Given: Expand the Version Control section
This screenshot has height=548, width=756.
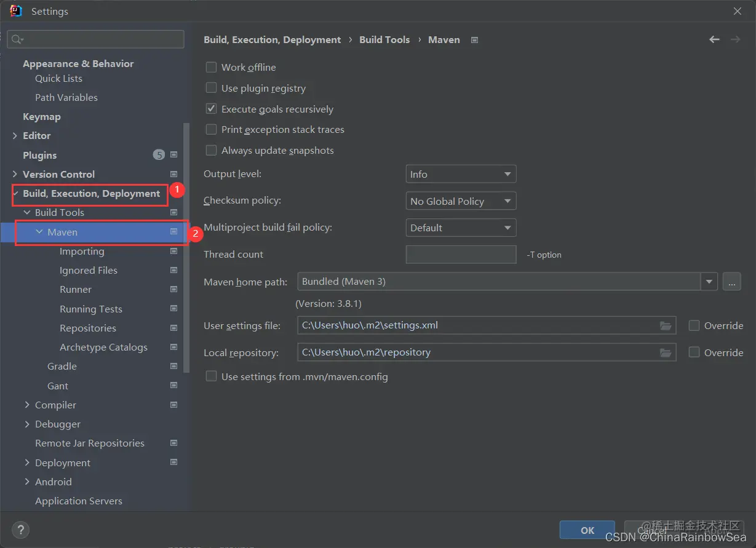Looking at the screenshot, I should (15, 174).
